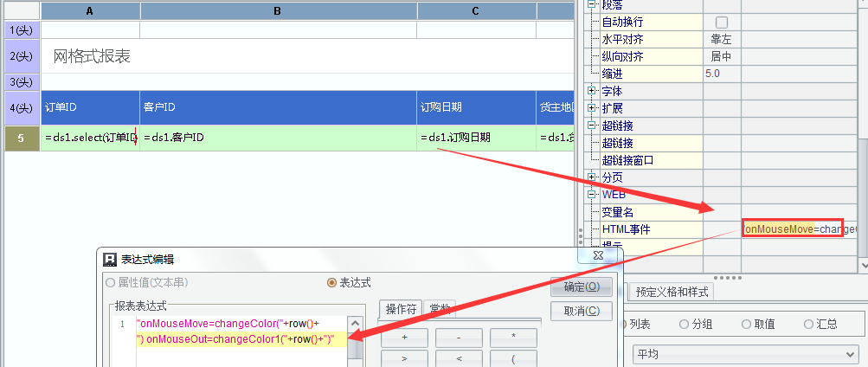Click the 客户ID header cell
Viewport: 868px width, 367px height.
tap(279, 108)
